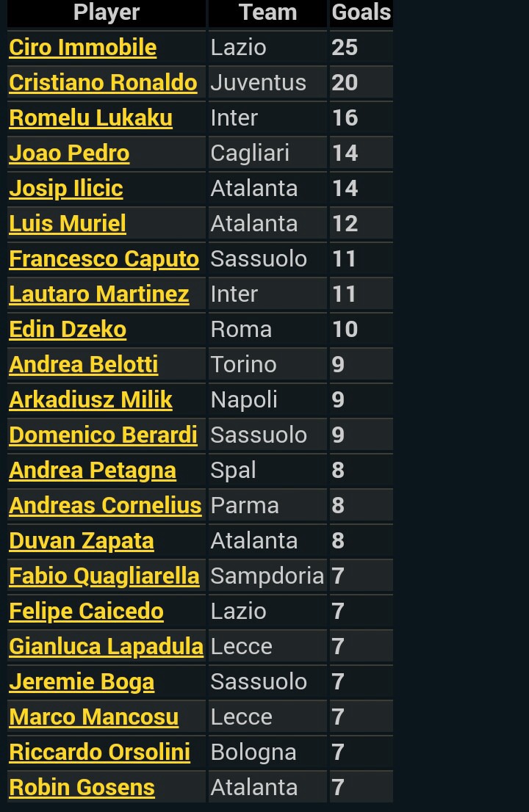The height and width of the screenshot is (812, 529).
Task: Open Joao Pedro player page
Action: (69, 153)
